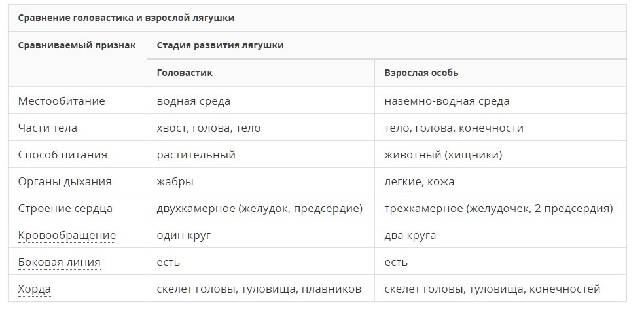Select the два круга cell

point(410,236)
